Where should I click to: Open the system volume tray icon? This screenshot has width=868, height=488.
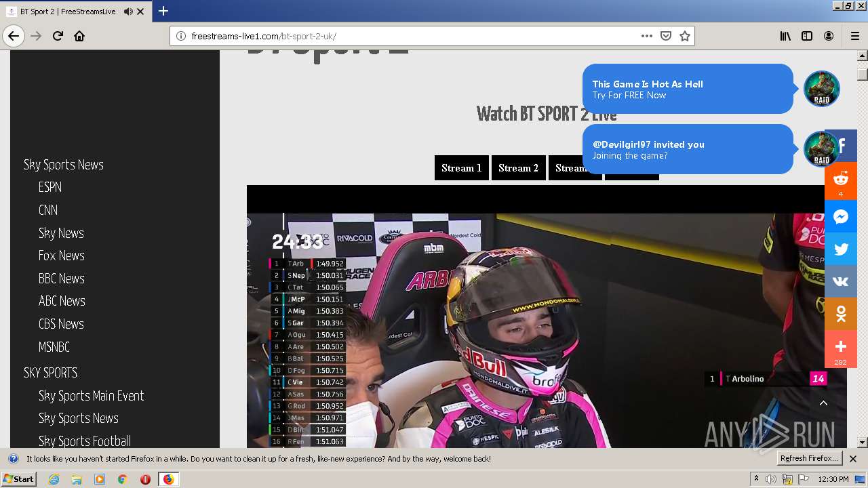click(x=771, y=479)
